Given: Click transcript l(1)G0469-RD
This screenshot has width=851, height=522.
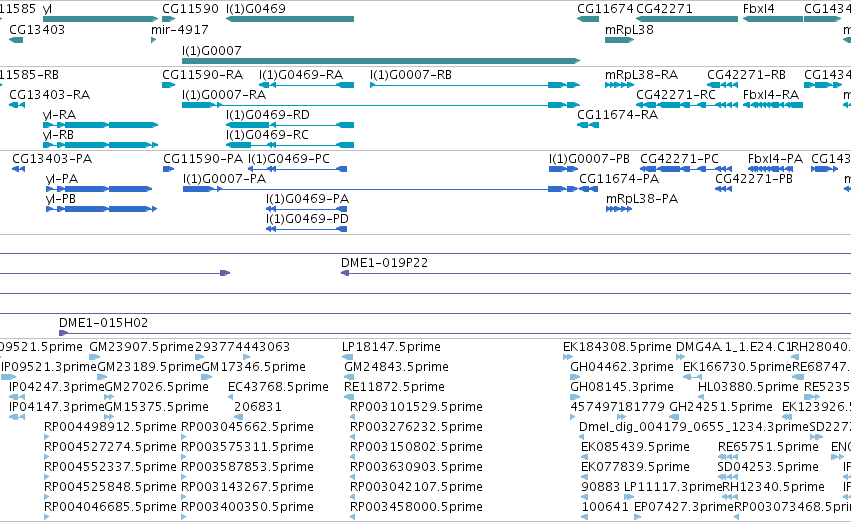Looking at the screenshot, I should (x=268, y=114).
